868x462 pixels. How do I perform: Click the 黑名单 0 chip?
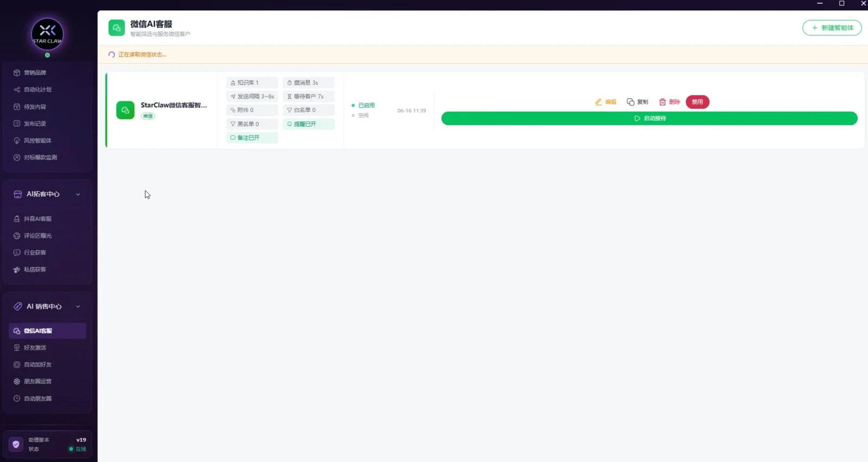pos(252,124)
